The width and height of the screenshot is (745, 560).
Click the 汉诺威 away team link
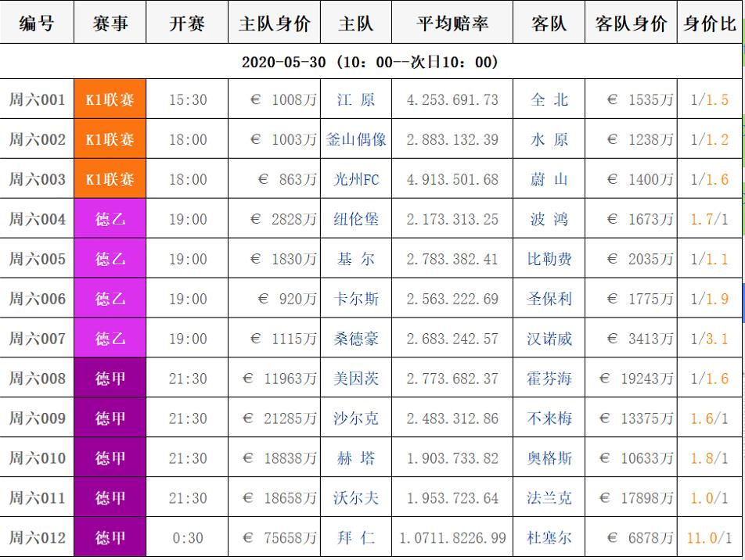[549, 339]
